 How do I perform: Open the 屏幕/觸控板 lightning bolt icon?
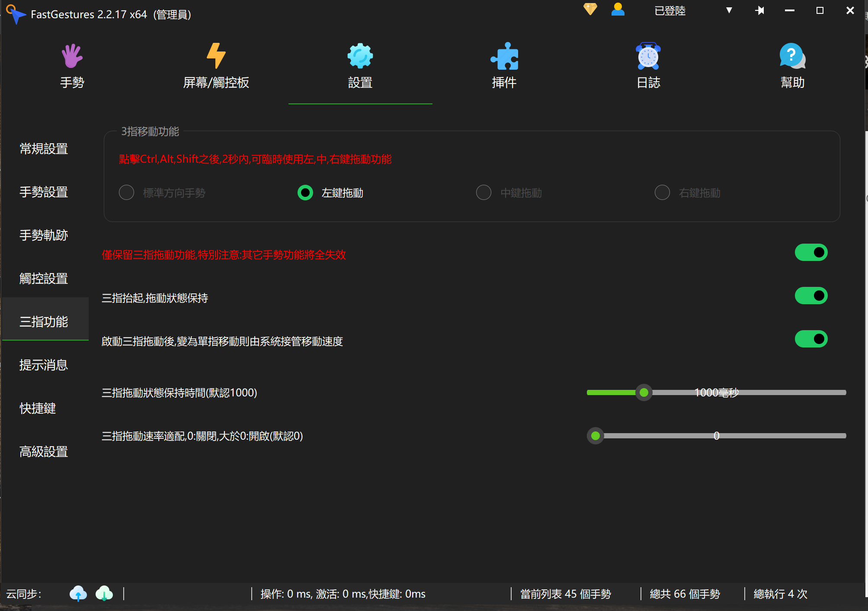(216, 55)
